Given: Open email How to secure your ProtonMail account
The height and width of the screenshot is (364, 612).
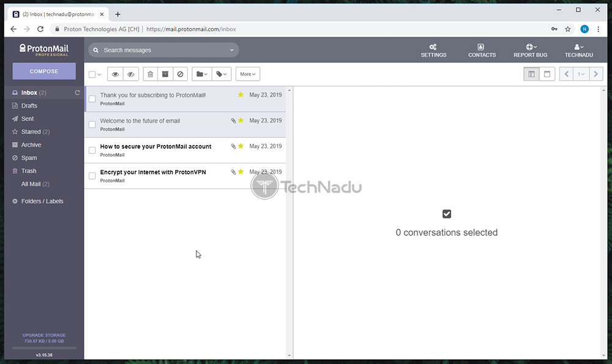Looking at the screenshot, I should tap(185, 150).
